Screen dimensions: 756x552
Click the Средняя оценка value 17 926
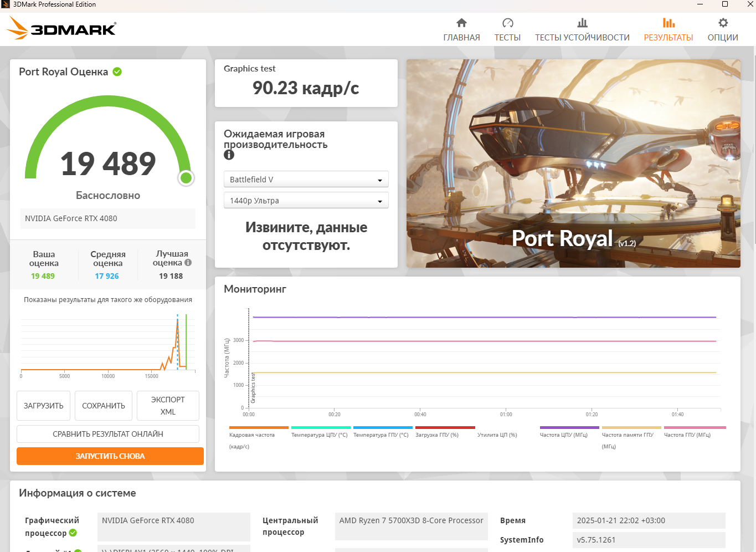[x=107, y=276]
